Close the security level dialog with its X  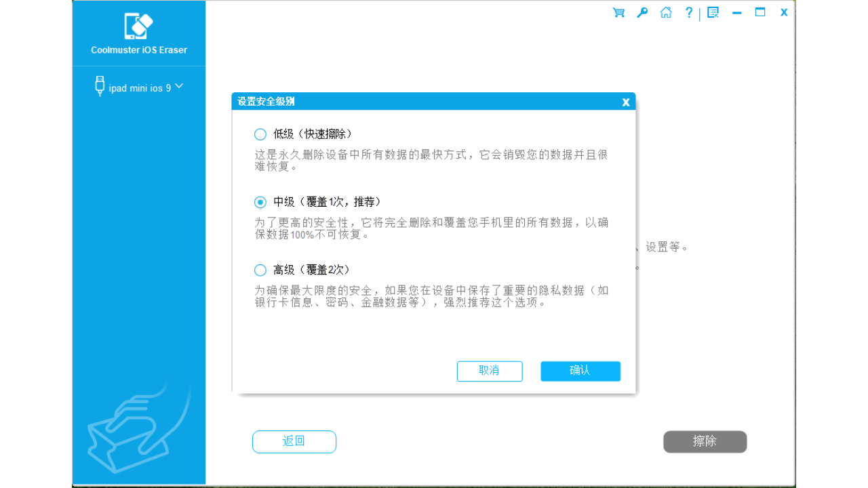tap(625, 102)
